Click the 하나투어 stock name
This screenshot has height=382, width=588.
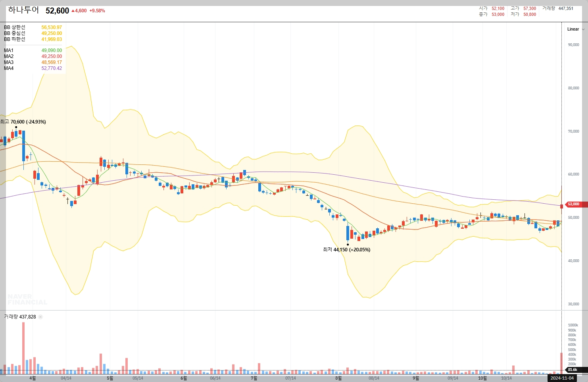23,10
